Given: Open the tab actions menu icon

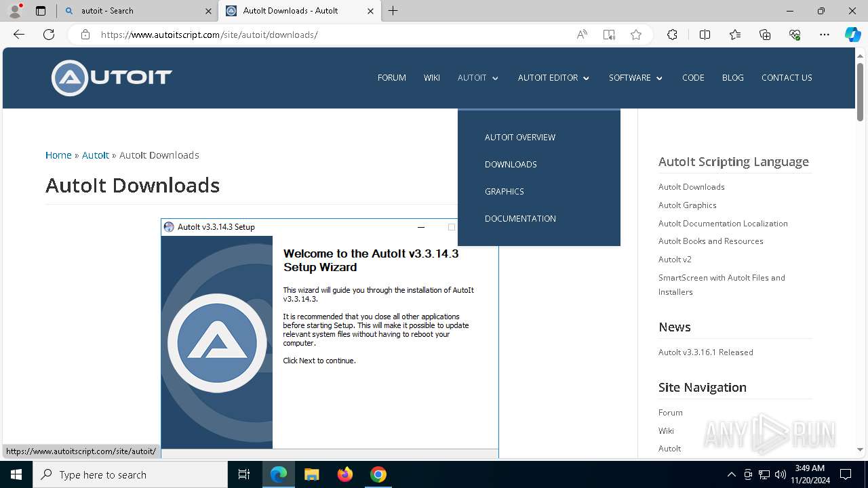Looking at the screenshot, I should pyautogui.click(x=41, y=11).
